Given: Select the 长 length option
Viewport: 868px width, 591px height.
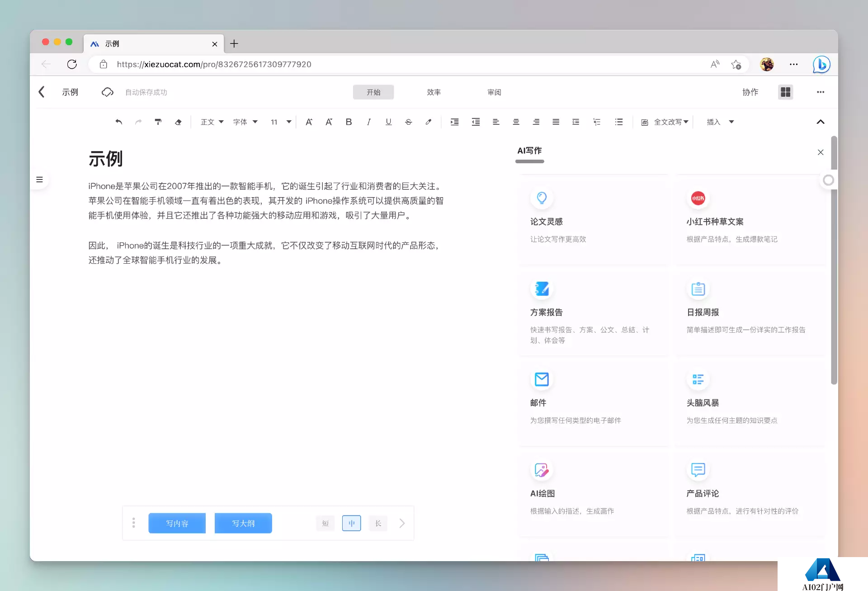Looking at the screenshot, I should 378,523.
